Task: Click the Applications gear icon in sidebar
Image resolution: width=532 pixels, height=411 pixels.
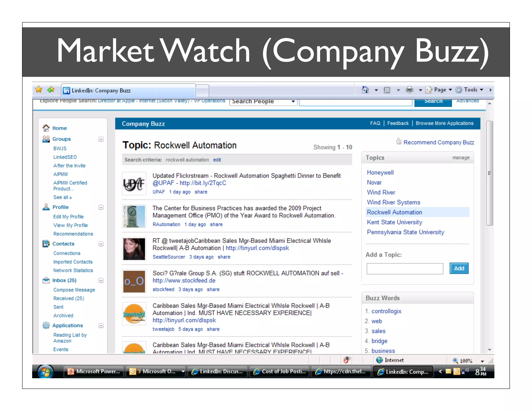Action: [46, 325]
